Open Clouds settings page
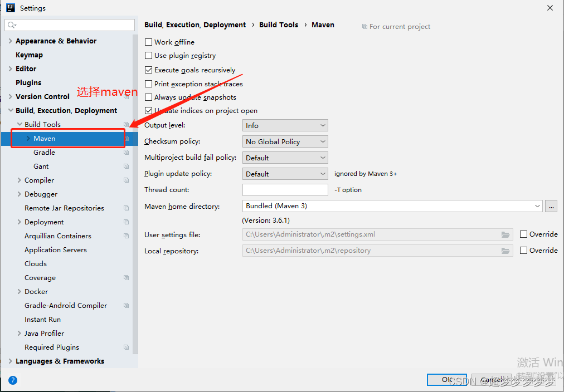 click(36, 264)
